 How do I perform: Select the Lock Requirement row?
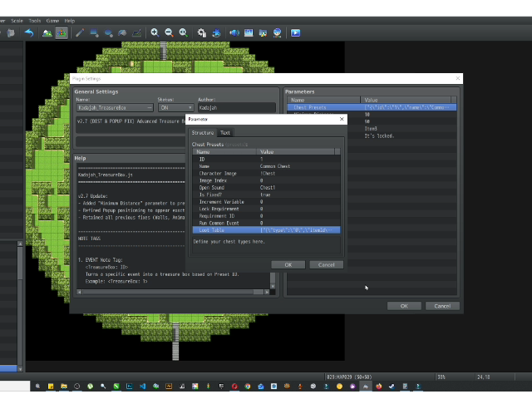coord(266,209)
